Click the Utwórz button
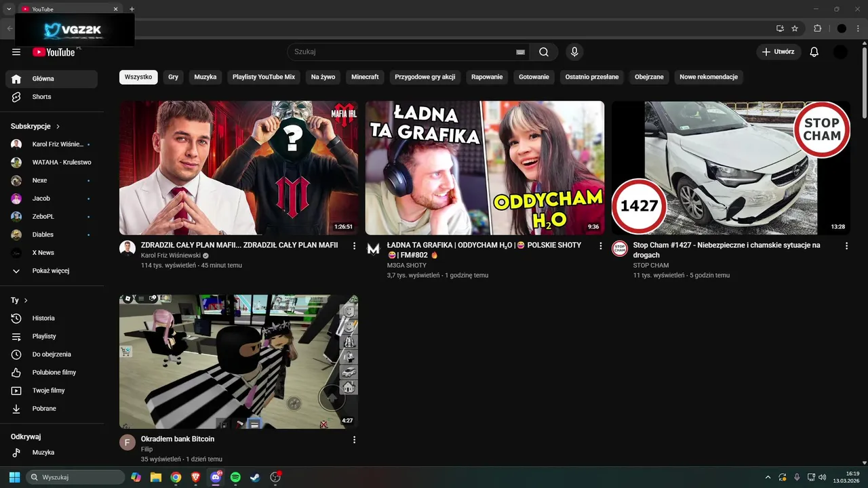The height and width of the screenshot is (488, 868). [x=778, y=52]
